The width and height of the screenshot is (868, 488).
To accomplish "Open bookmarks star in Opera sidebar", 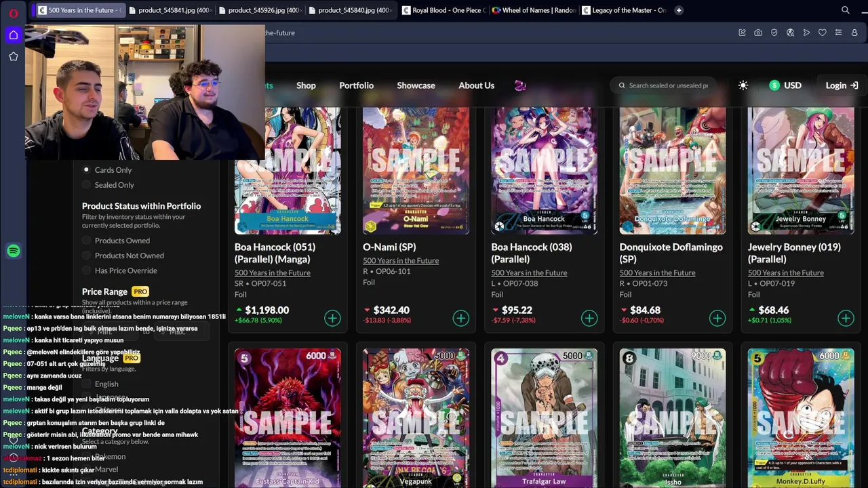I will pyautogui.click(x=13, y=56).
